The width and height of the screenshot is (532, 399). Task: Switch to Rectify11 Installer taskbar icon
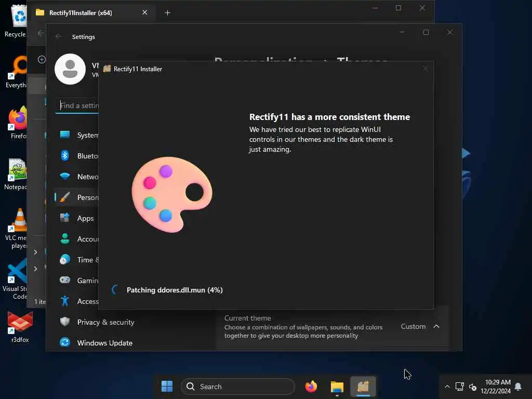click(363, 387)
